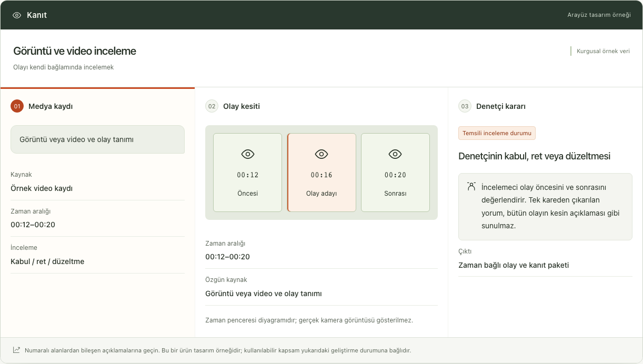Viewport: 643px width, 364px height.
Task: Click the 00:12–00:20 value in Olay kesiti panel
Action: (227, 257)
